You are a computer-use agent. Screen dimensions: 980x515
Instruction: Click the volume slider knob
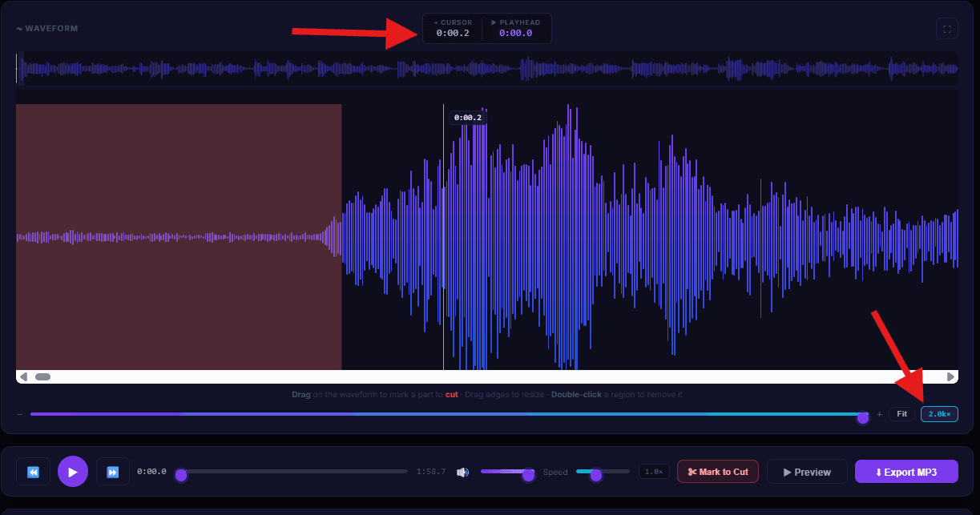coord(528,475)
